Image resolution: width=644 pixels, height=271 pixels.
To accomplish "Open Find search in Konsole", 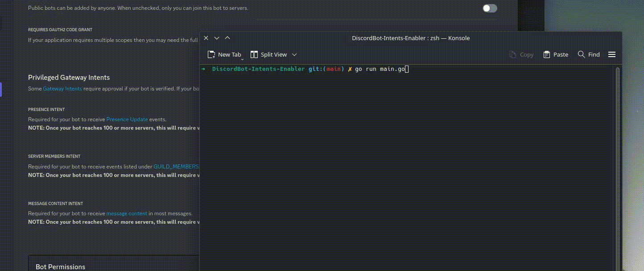I will [589, 54].
